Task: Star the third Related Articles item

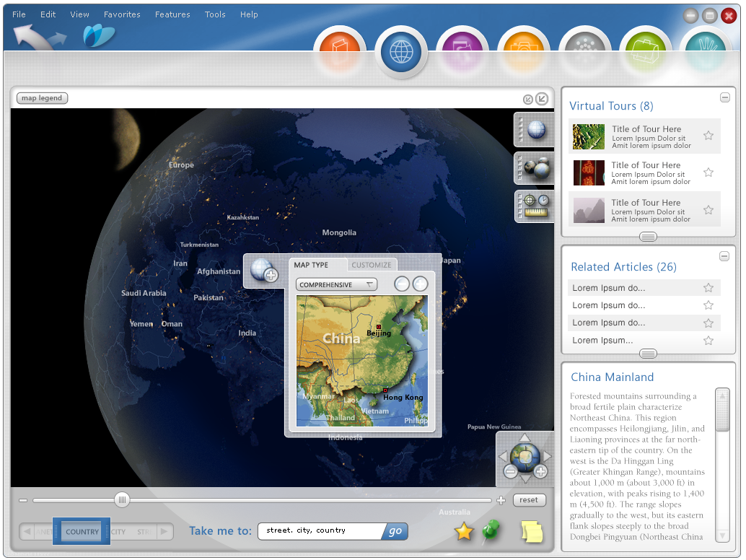Action: (x=708, y=323)
